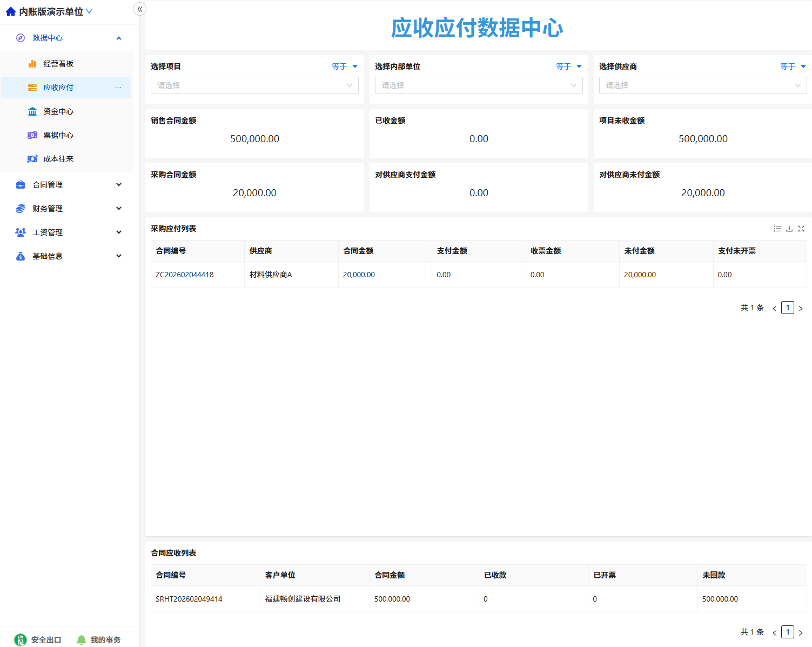
Task: Click the download icon in 采购应付列表
Action: coord(789,229)
